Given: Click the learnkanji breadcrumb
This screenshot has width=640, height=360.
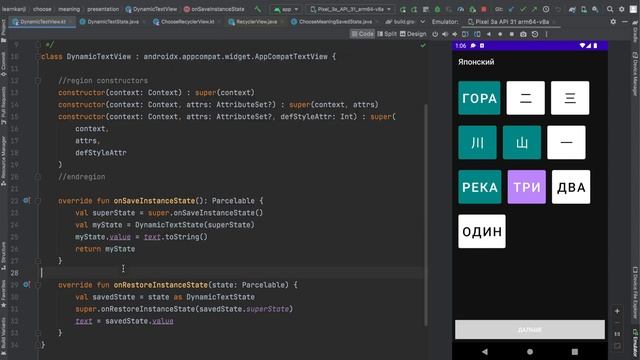Looking at the screenshot, I should 14,9.
